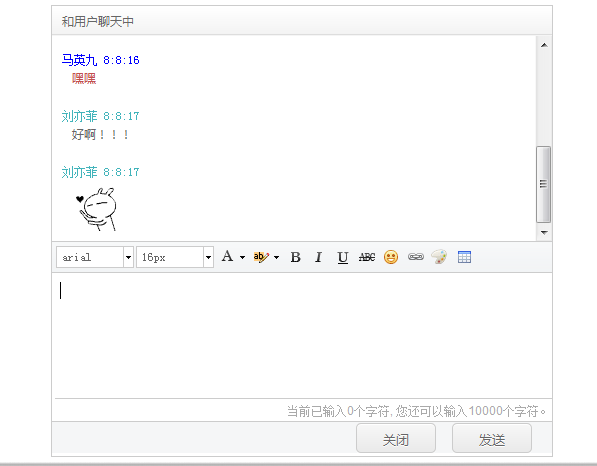Click the 发送 button
The height and width of the screenshot is (466, 597).
[x=492, y=439]
